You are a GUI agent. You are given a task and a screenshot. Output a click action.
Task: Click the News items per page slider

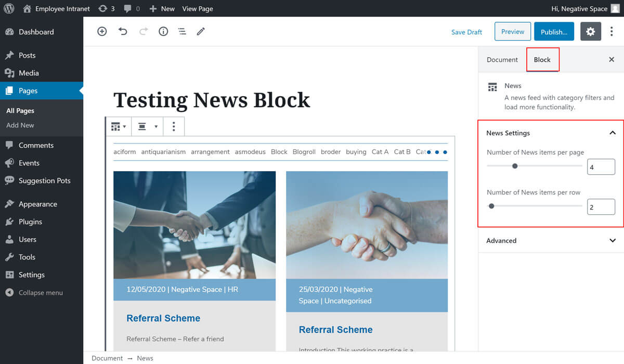point(534,166)
